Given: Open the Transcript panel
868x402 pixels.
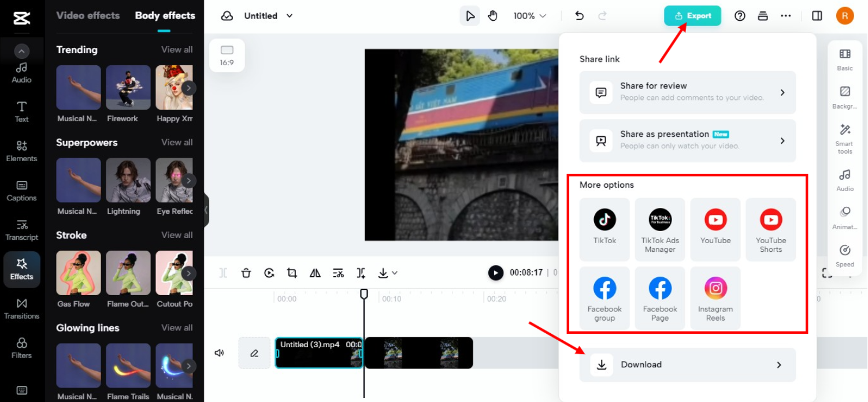Looking at the screenshot, I should (x=21, y=230).
